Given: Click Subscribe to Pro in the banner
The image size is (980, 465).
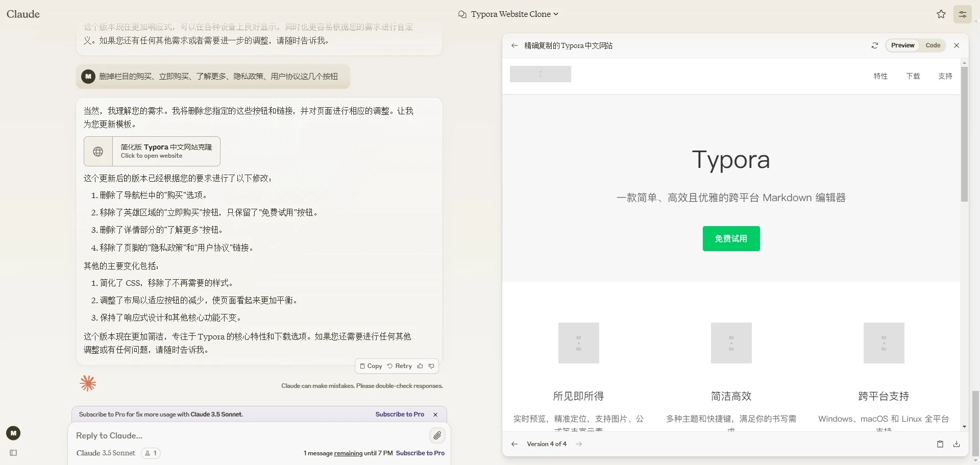Looking at the screenshot, I should point(400,414).
